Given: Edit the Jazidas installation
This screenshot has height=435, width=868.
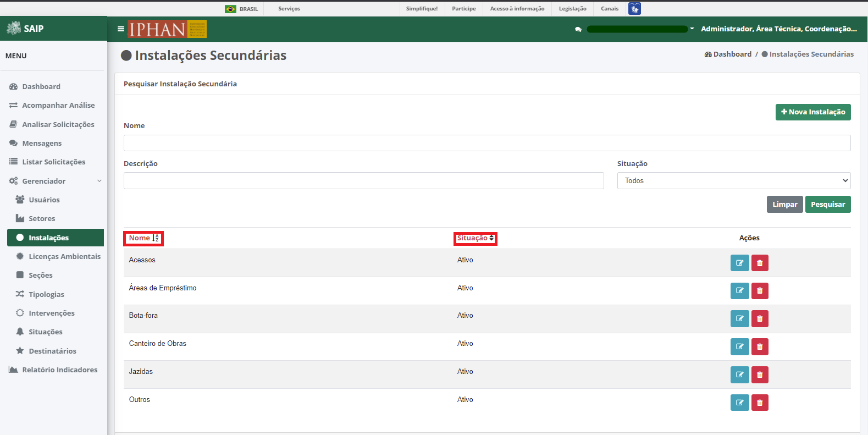Looking at the screenshot, I should pos(739,375).
